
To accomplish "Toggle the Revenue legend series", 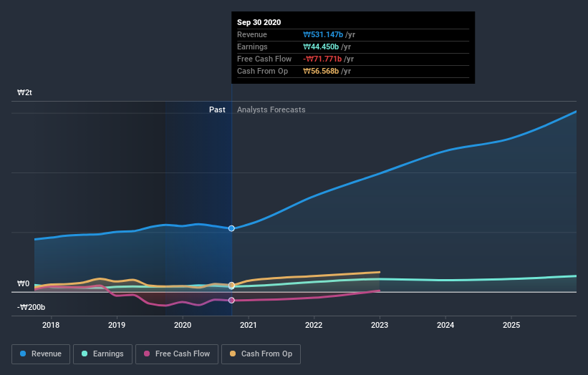I will [x=41, y=354].
